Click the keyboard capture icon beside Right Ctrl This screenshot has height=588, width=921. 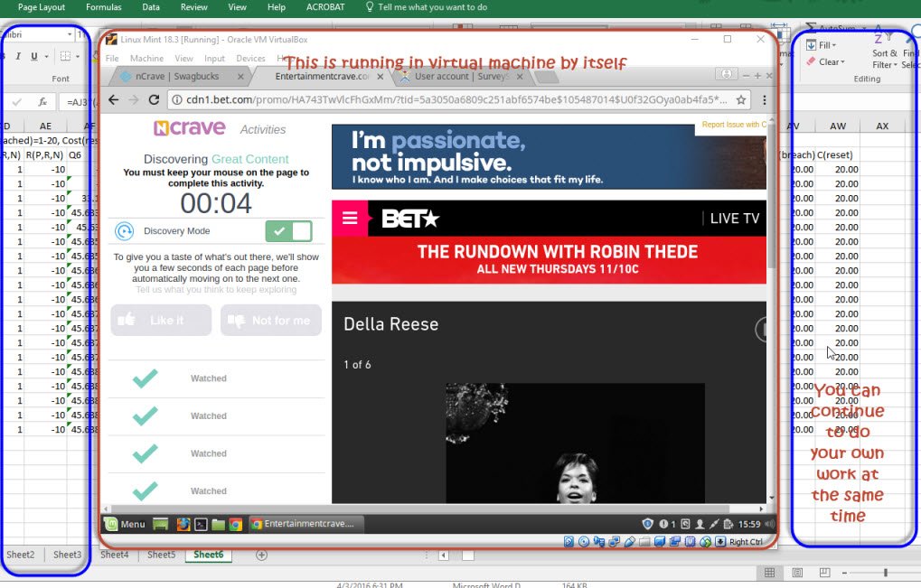click(x=720, y=542)
